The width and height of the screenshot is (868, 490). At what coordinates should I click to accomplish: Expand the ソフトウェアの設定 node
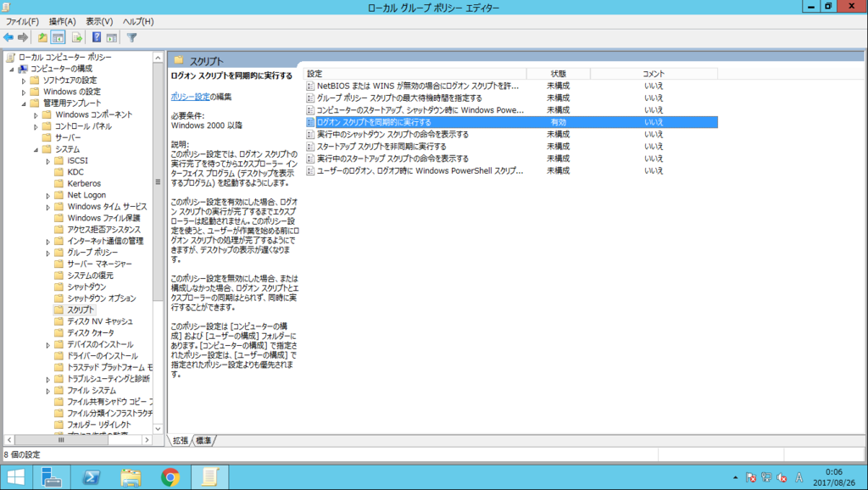click(x=24, y=81)
